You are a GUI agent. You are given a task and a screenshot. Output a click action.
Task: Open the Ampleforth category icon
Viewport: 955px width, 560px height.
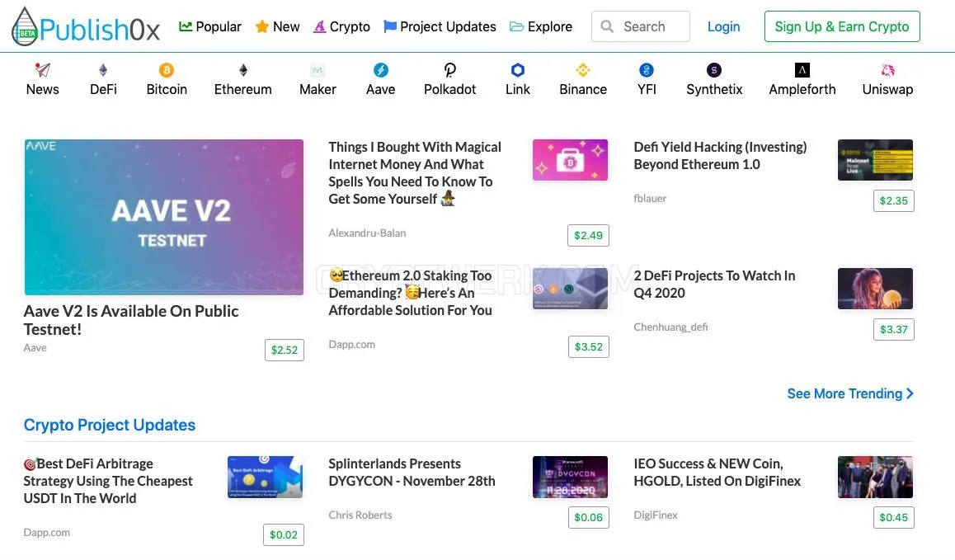click(802, 70)
